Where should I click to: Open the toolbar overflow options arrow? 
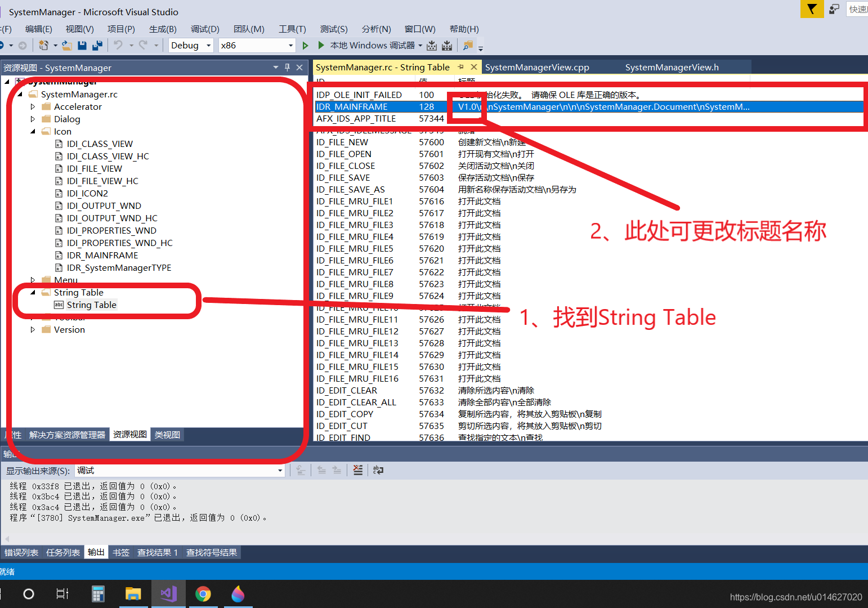(481, 48)
